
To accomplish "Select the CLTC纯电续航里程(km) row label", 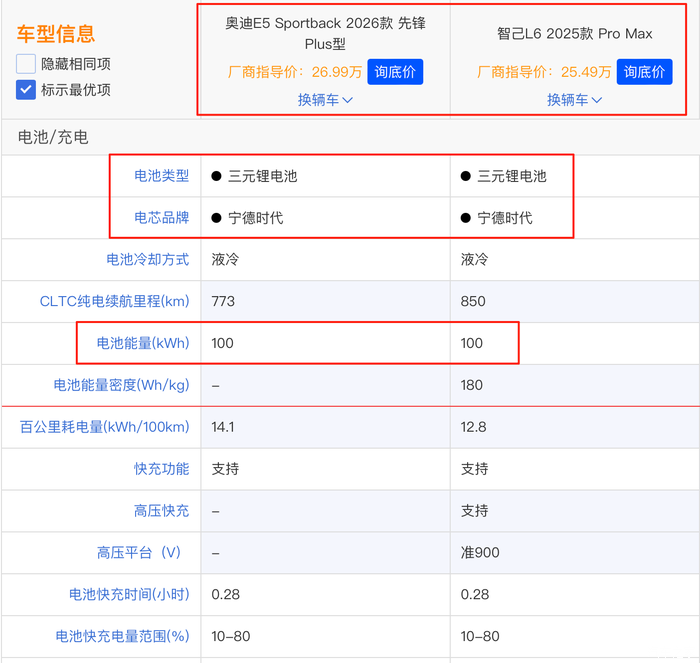I will pos(114,301).
